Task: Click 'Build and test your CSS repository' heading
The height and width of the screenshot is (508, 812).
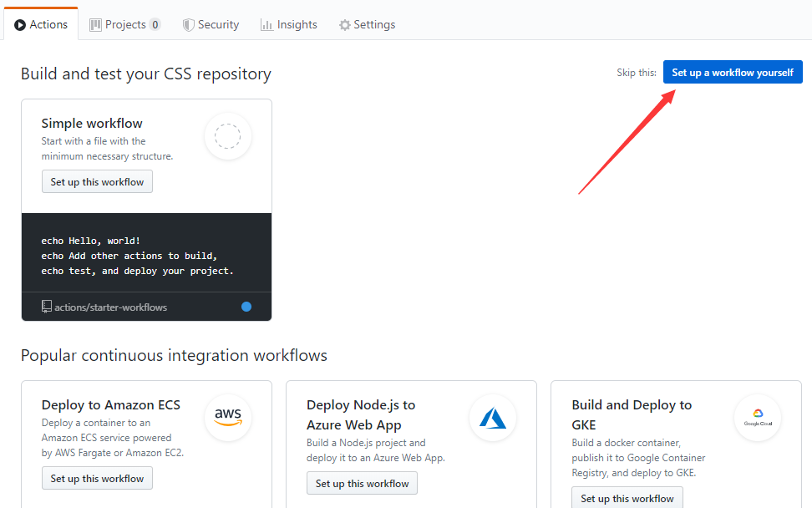Action: pos(146,74)
